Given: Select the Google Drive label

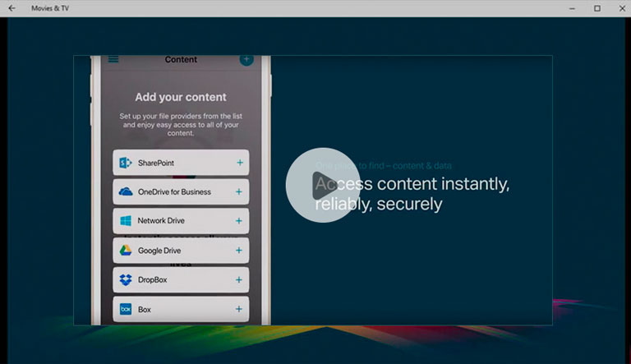Looking at the screenshot, I should tap(159, 251).
